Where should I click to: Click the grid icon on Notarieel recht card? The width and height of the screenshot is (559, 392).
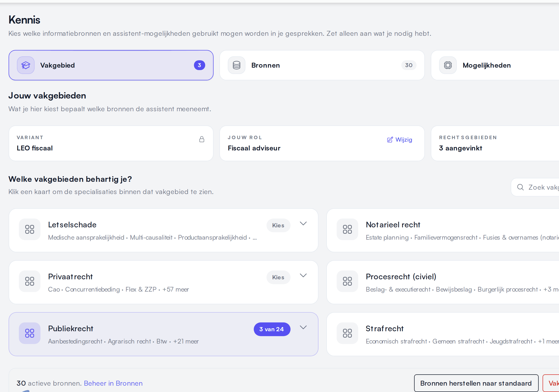(x=347, y=229)
